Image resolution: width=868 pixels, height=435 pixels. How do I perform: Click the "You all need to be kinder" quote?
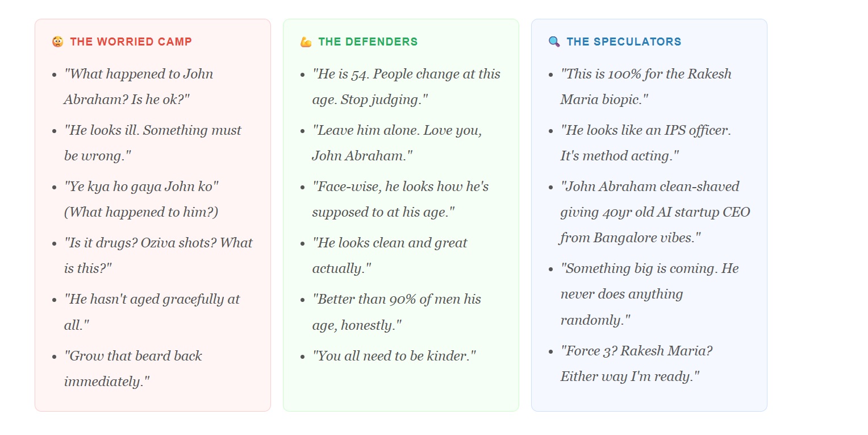coord(394,356)
